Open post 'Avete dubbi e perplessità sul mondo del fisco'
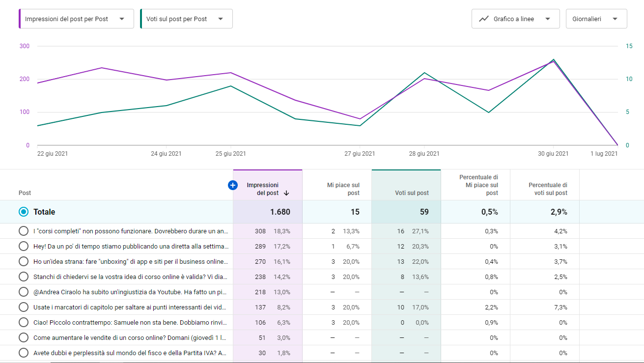 tap(131, 353)
